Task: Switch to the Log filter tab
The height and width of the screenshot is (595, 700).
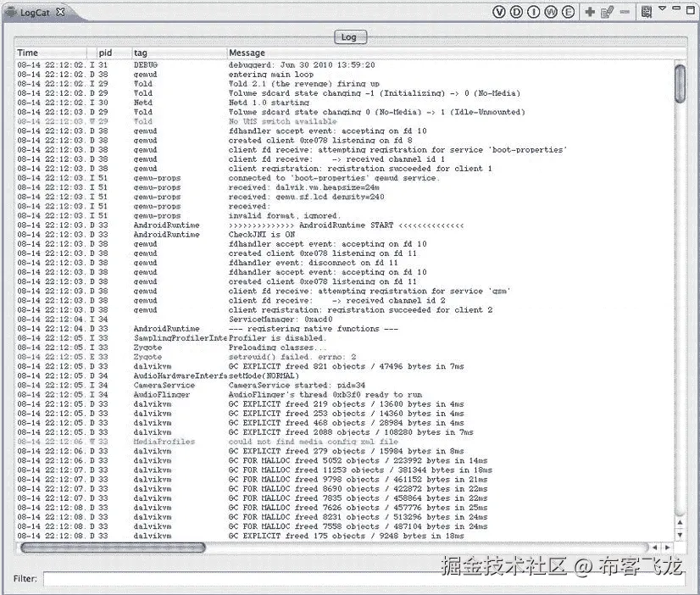Action: (351, 37)
